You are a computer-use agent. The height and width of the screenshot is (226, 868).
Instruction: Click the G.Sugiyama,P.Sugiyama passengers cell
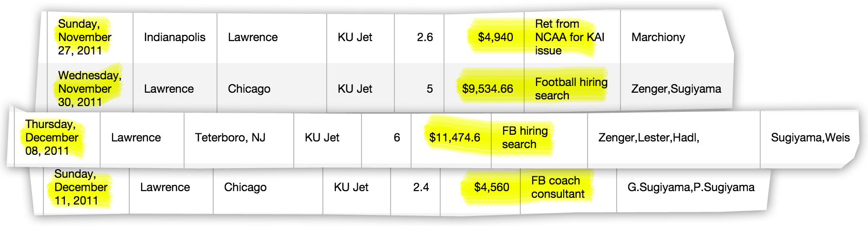pyautogui.click(x=691, y=187)
